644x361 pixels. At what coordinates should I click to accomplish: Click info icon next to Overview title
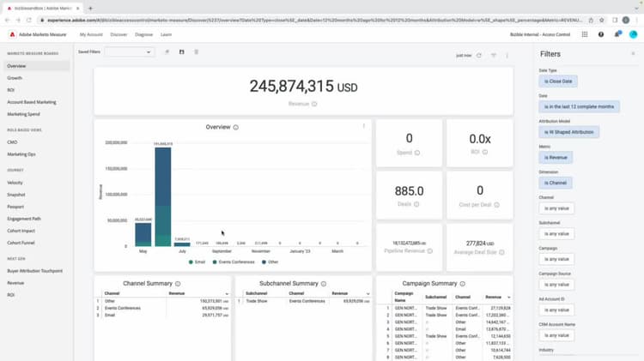pos(236,128)
